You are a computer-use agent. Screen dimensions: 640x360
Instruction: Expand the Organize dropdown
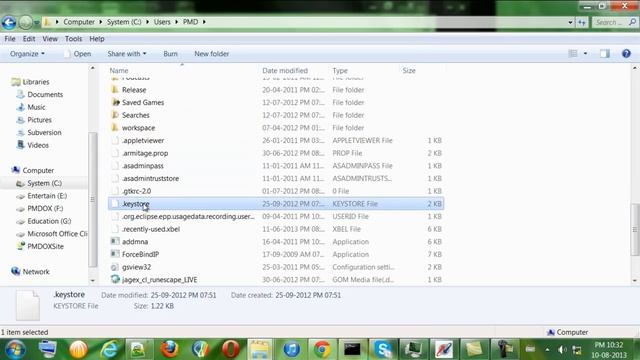(27, 54)
